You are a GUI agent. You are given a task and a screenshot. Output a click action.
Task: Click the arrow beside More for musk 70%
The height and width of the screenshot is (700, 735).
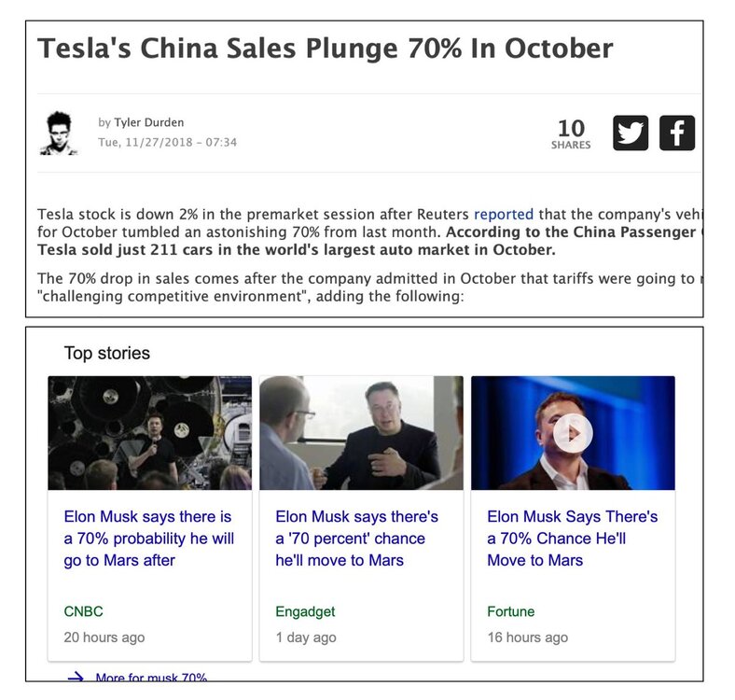76,677
